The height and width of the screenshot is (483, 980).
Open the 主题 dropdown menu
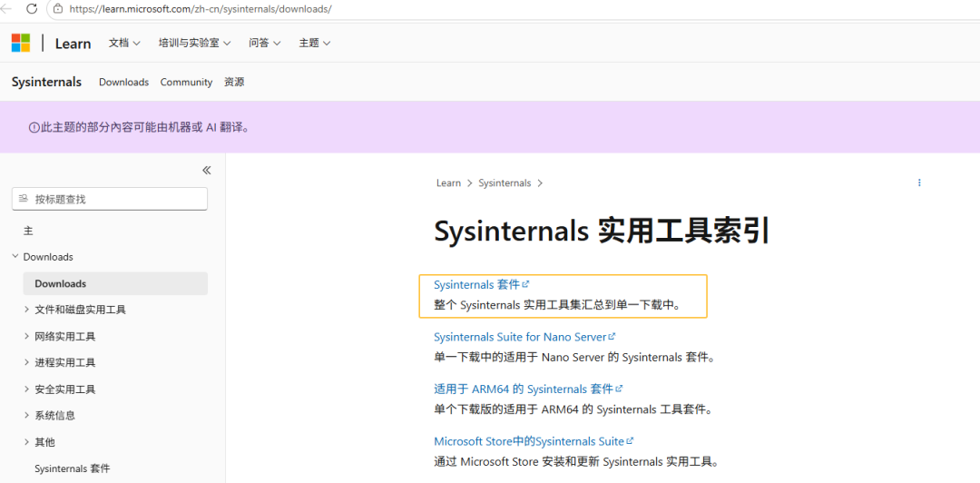tap(314, 44)
